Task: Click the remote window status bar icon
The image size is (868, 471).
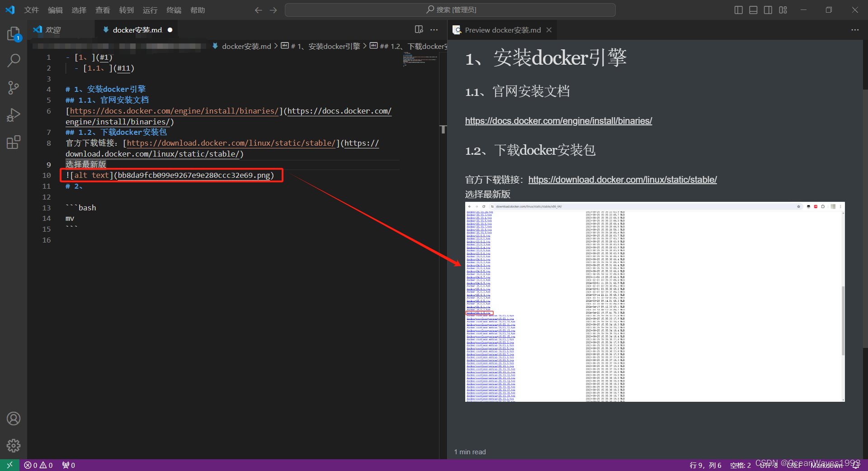Action: 9,465
